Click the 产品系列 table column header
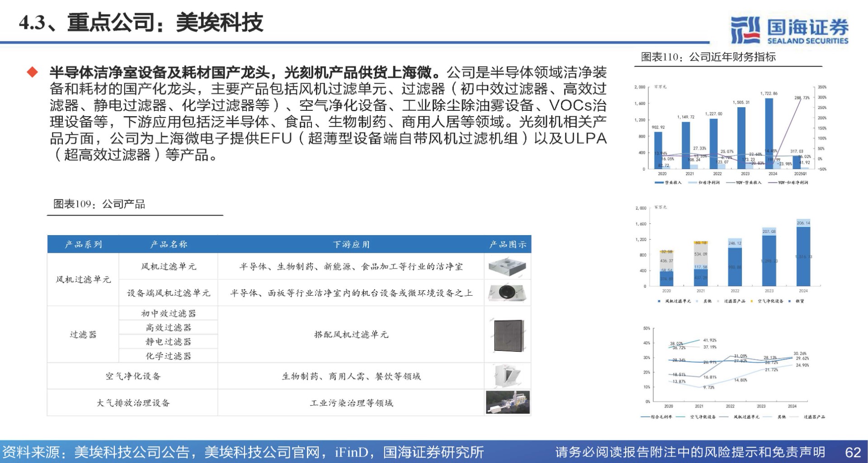This screenshot has height=463, width=868. [83, 245]
